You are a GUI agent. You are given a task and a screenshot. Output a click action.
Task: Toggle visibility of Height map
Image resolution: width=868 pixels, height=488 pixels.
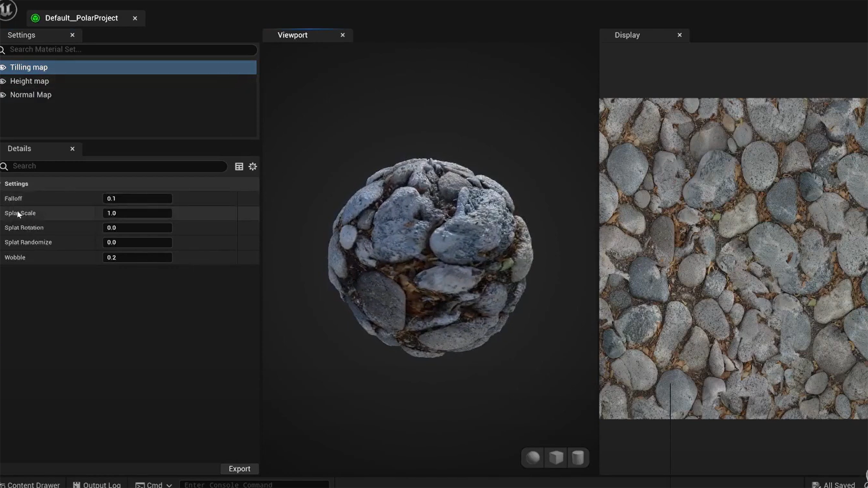pos(3,81)
